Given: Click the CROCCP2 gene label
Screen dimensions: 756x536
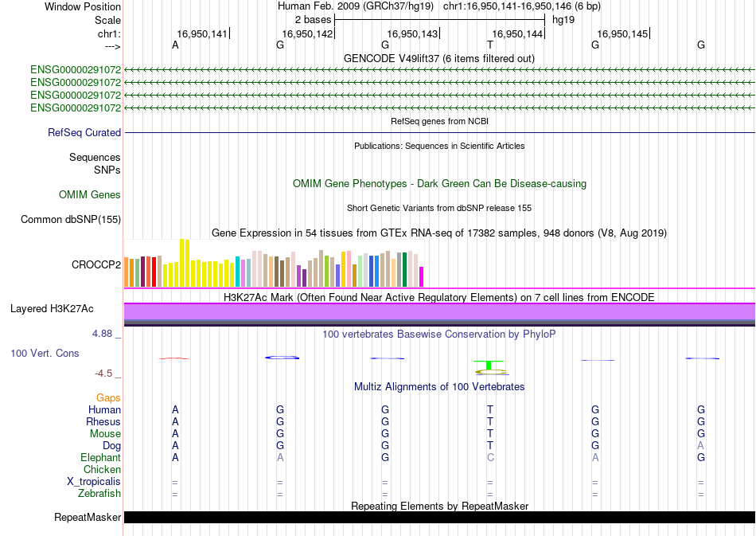Looking at the screenshot, I should [96, 265].
